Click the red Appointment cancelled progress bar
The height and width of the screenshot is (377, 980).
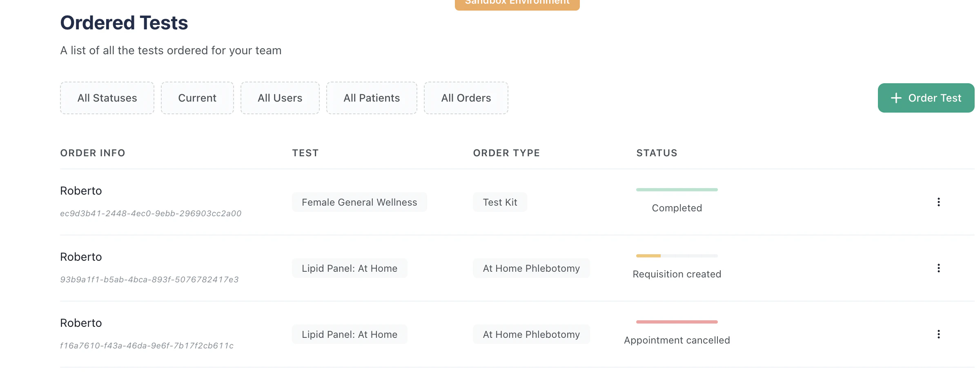677,322
